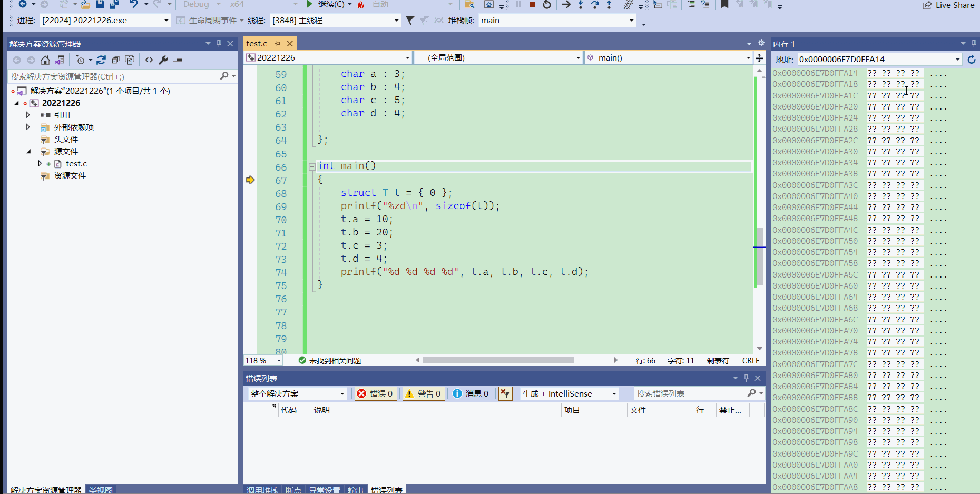This screenshot has width=980, height=494.
Task: View code via angle brackets icon
Action: pyautogui.click(x=149, y=60)
